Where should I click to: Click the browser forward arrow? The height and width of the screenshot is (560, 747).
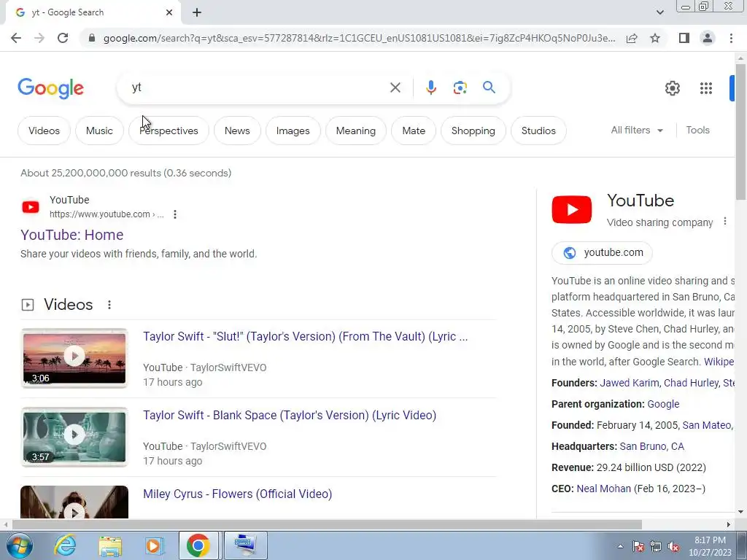pos(39,38)
